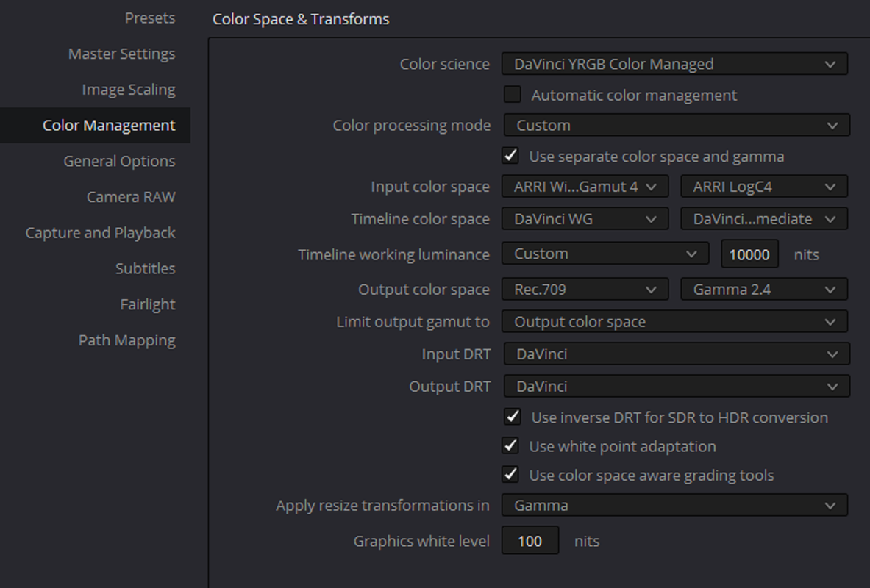The height and width of the screenshot is (588, 870).
Task: Open the Input DRT dropdown
Action: [x=677, y=354]
